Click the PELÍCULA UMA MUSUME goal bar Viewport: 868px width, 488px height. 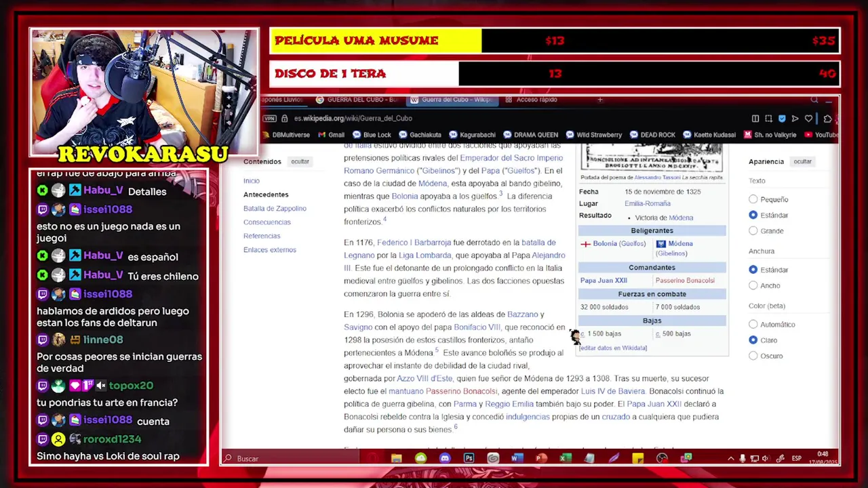[555, 41]
